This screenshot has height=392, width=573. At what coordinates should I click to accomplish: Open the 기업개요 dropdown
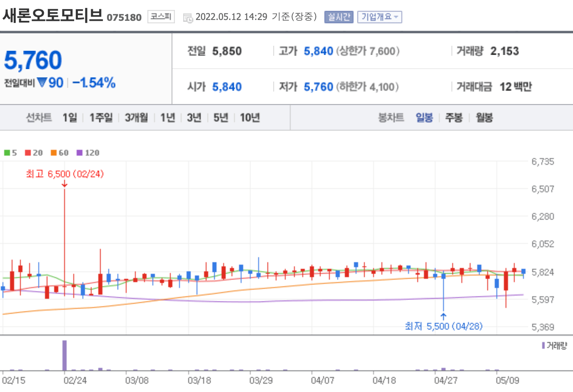[379, 17]
